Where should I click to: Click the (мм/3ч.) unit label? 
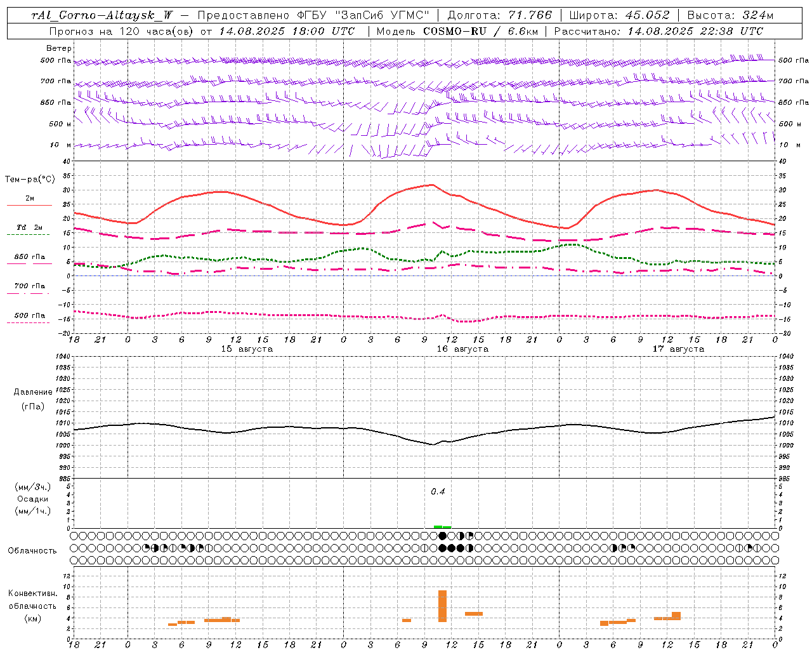click(x=33, y=487)
